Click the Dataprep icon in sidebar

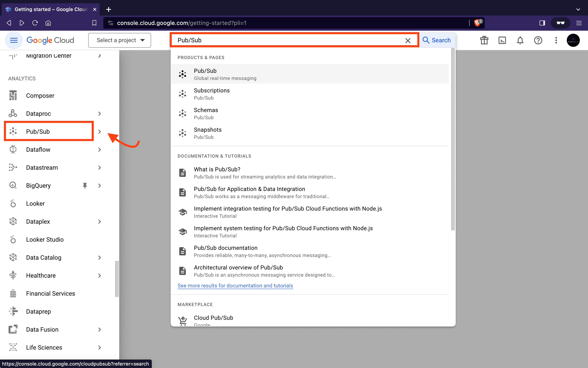pos(13,312)
